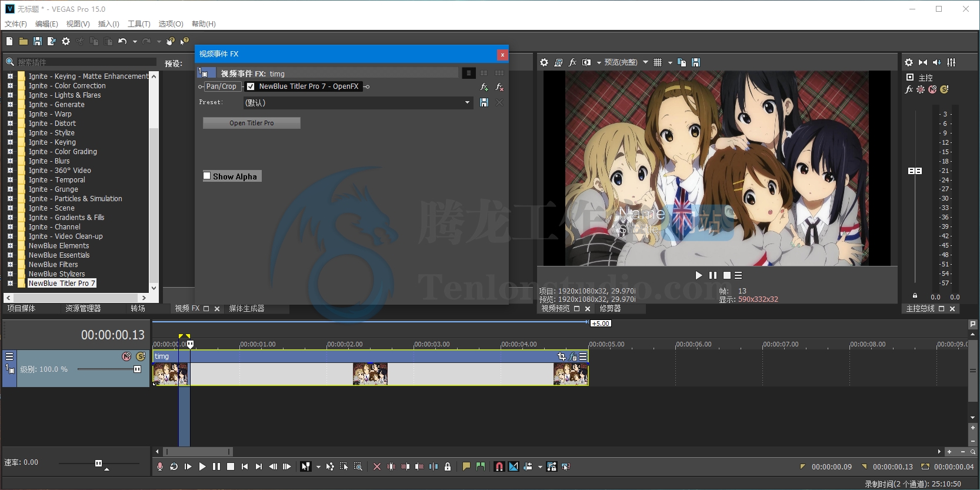
Task: Toggle master Mute icon in mixer
Action: (x=932, y=89)
